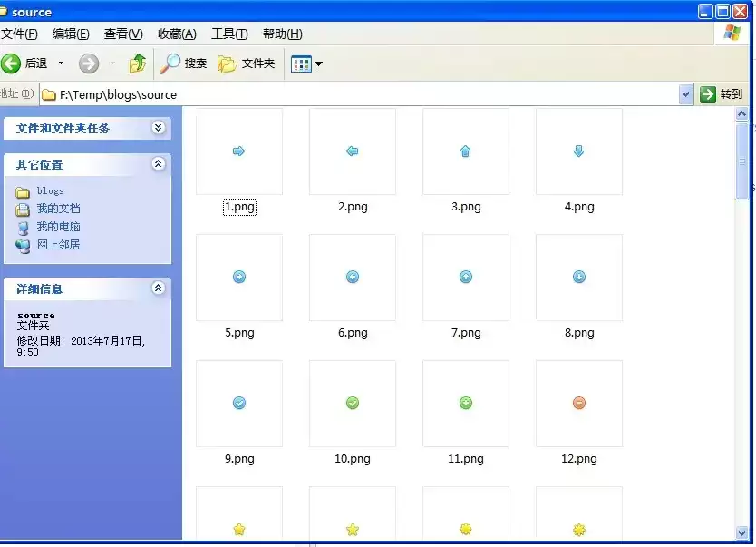Collapse the 其它位置 panel
Screen dimensions: 756x547
(x=158, y=164)
